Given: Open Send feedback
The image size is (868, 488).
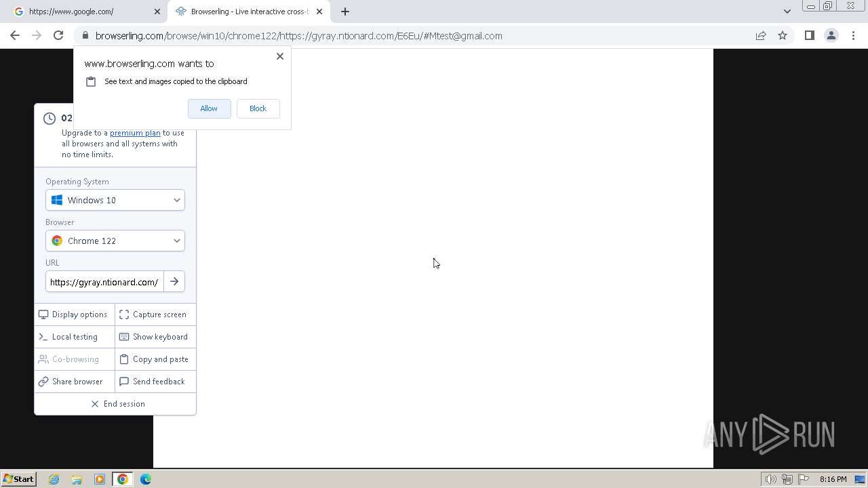Looking at the screenshot, I should [155, 382].
